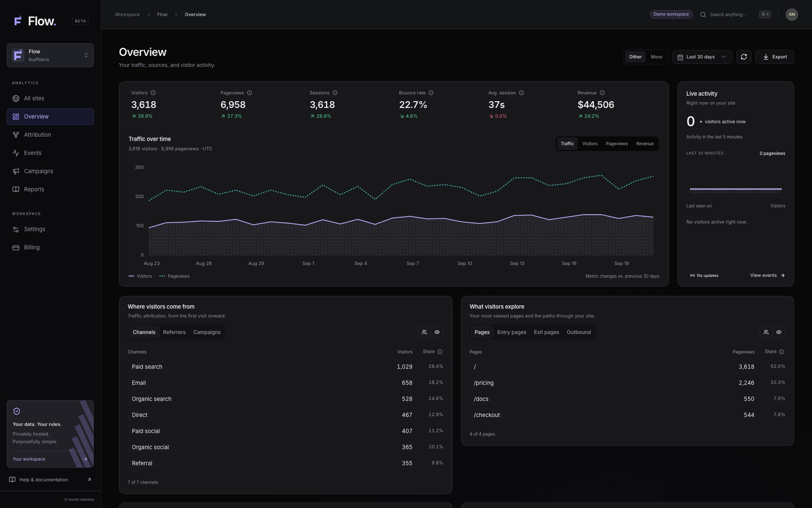Image resolution: width=812 pixels, height=508 pixels.
Task: Switch to the Campaigns sources tab
Action: [x=207, y=332]
